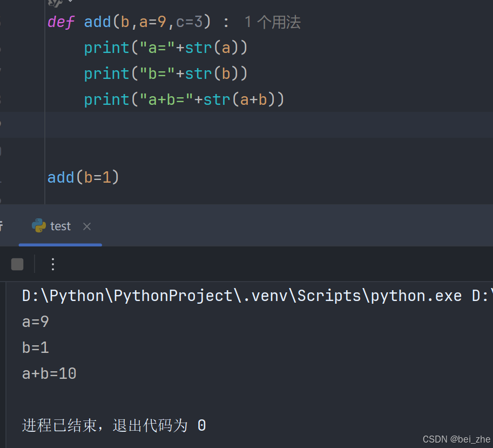Click the stop (square) icon in run panel

point(17,264)
